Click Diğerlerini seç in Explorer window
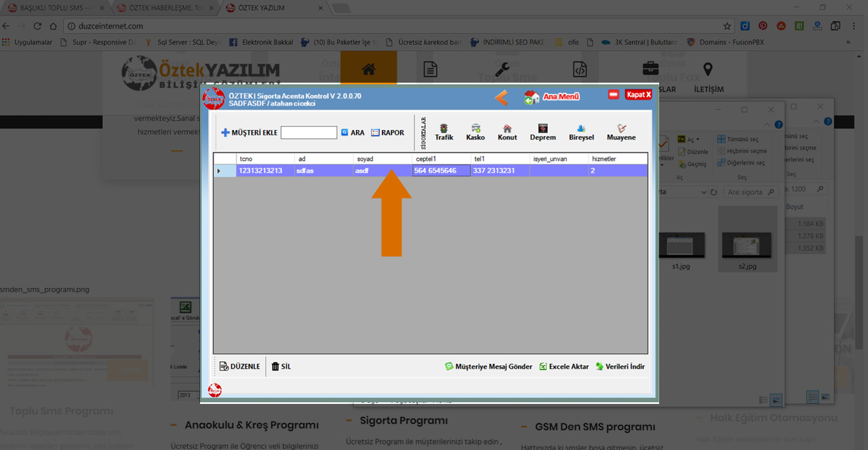868x450 pixels. coord(740,163)
